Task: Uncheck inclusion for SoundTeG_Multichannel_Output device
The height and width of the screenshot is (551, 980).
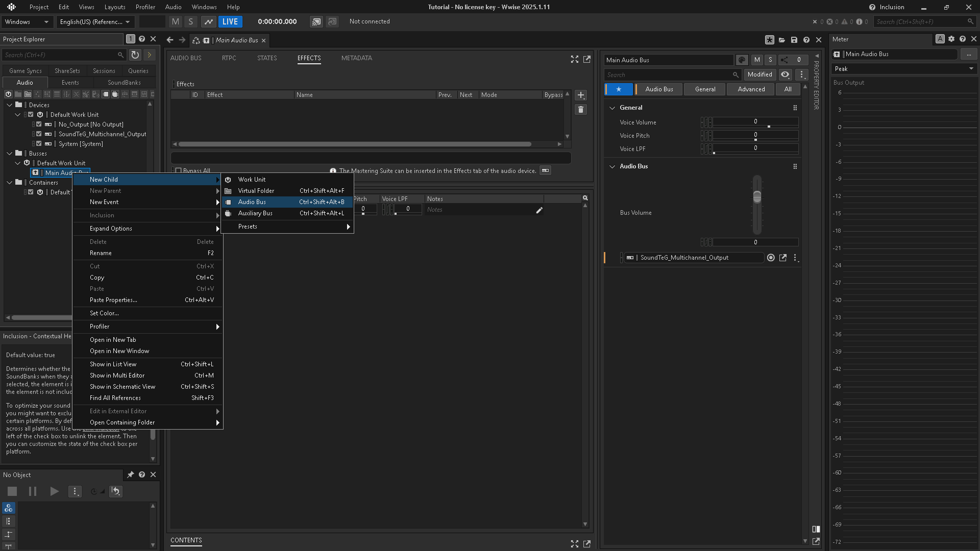Action: click(x=39, y=134)
